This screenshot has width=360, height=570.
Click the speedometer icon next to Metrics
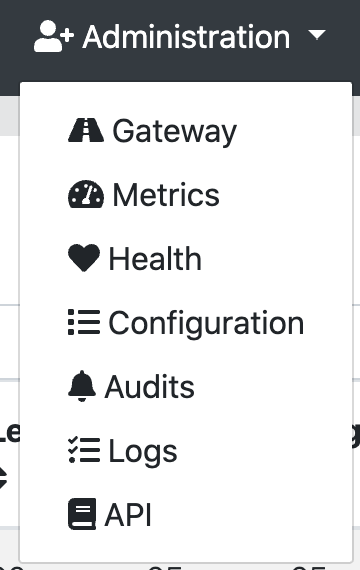click(x=86, y=194)
